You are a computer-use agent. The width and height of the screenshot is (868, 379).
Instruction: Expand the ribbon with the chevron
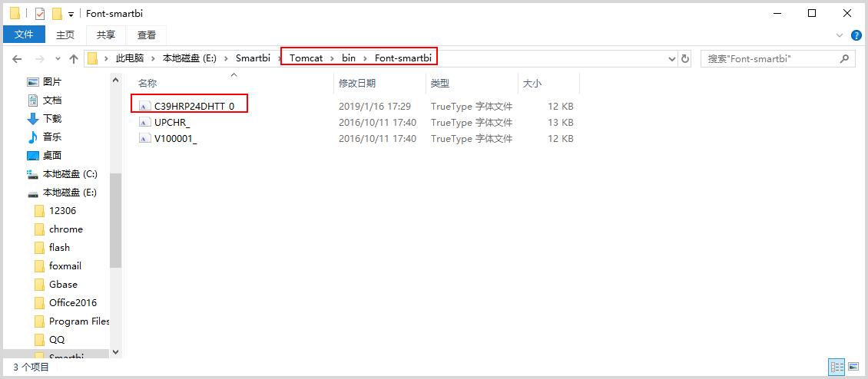pyautogui.click(x=839, y=35)
